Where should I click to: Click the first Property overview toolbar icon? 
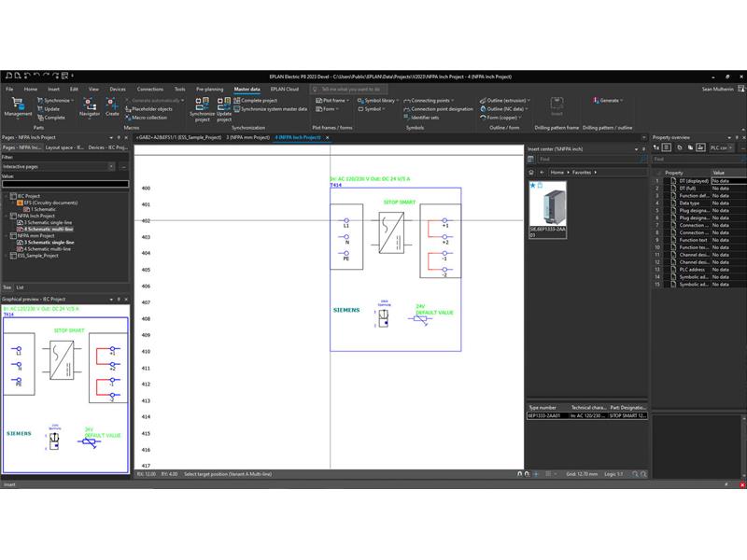coord(656,147)
